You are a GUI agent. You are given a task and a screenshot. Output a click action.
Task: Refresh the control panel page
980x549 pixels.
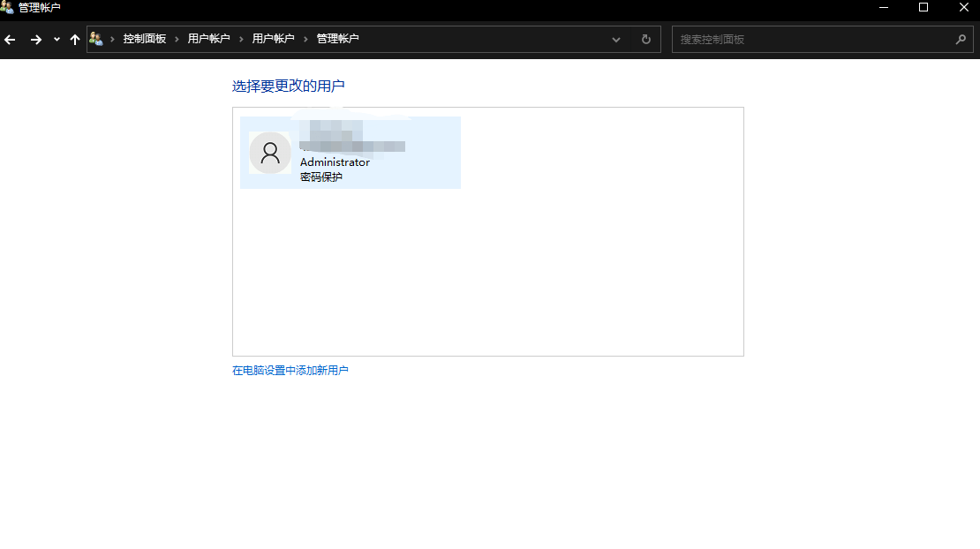(x=646, y=40)
